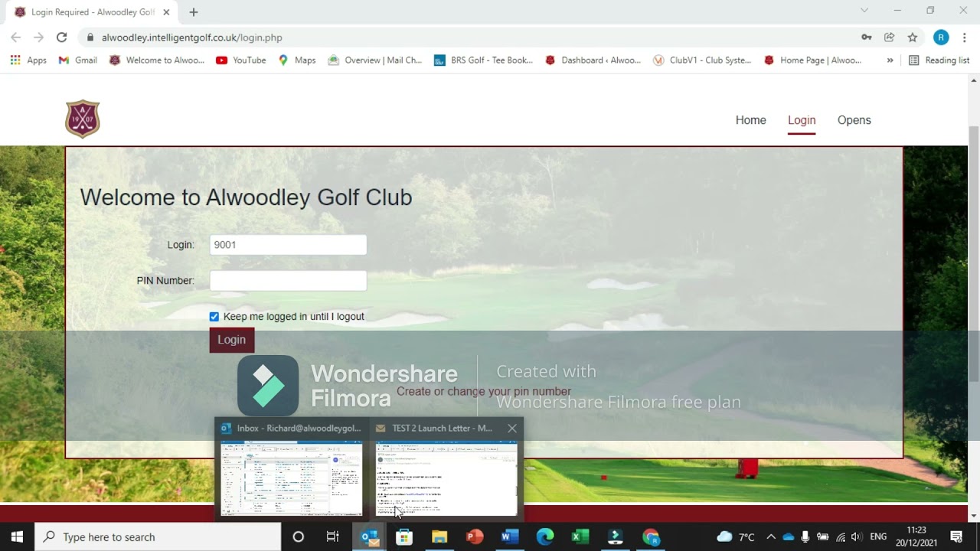Click the address bar URL
The image size is (980, 551).
[x=192, y=37]
